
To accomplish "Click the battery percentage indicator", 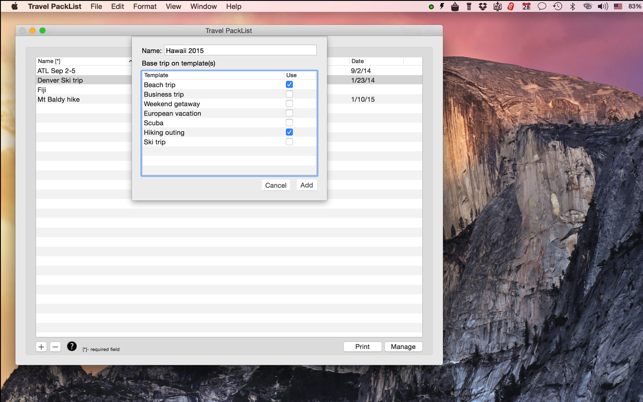I will (635, 6).
